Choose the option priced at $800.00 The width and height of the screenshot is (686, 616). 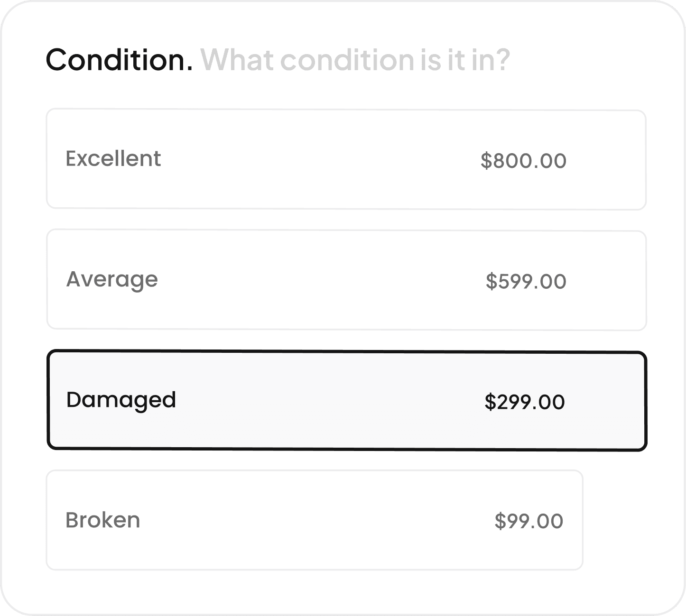[x=346, y=159]
